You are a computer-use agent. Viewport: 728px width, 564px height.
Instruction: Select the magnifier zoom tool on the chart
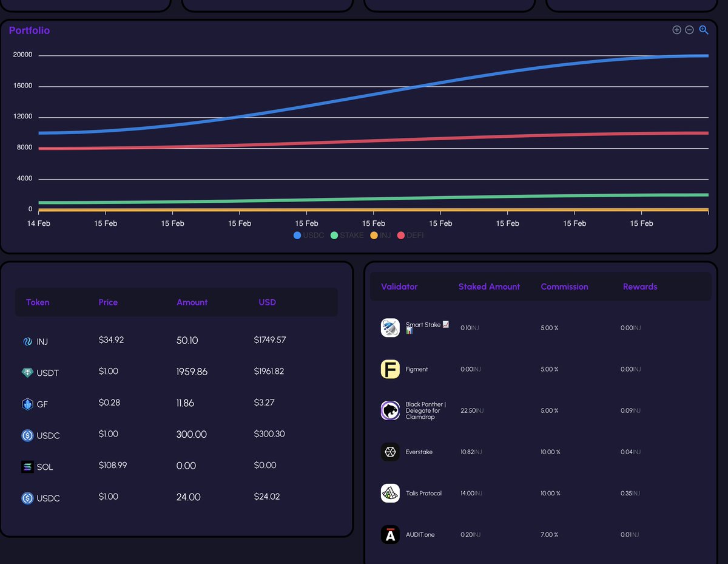(x=703, y=29)
